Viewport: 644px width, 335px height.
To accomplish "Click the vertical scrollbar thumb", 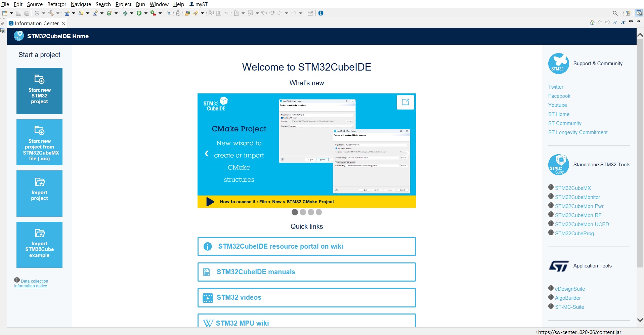I will tap(640, 153).
